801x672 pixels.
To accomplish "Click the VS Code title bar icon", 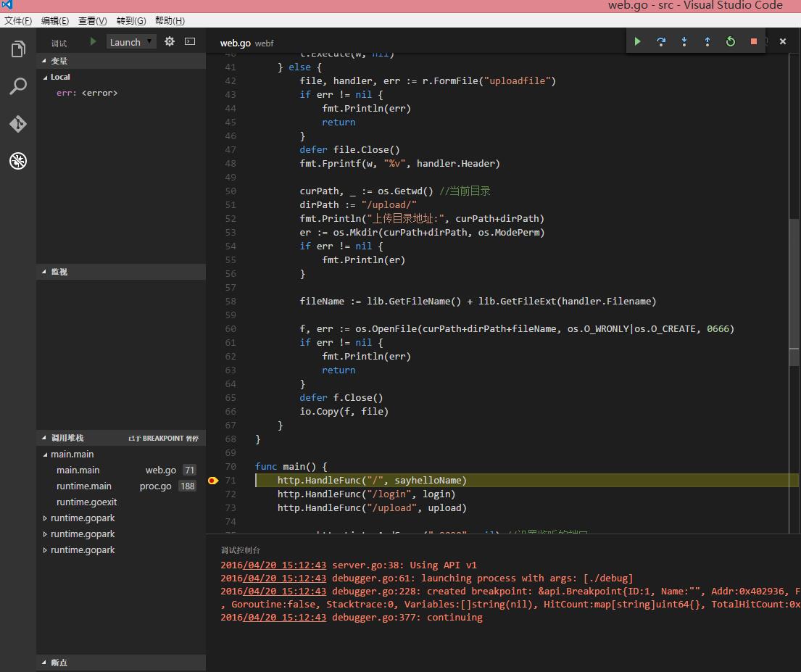I will 7,4.
